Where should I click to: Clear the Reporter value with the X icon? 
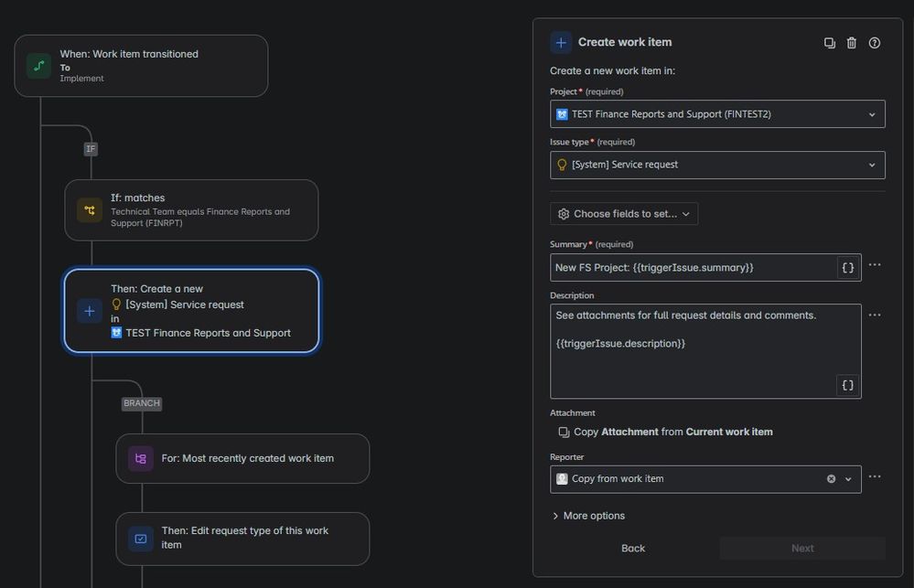click(x=831, y=478)
